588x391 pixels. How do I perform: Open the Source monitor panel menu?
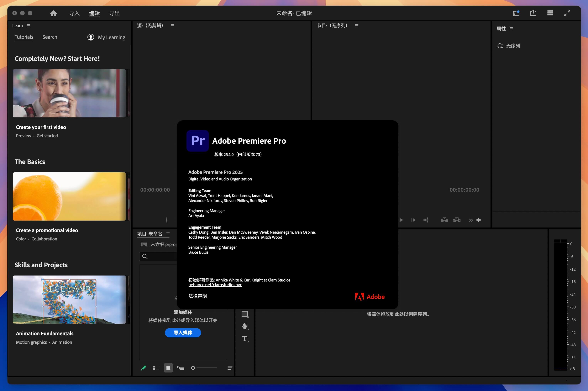point(172,26)
